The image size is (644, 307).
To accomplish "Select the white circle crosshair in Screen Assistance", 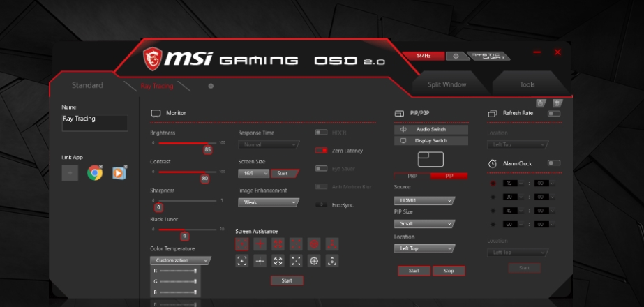I will pos(314,261).
